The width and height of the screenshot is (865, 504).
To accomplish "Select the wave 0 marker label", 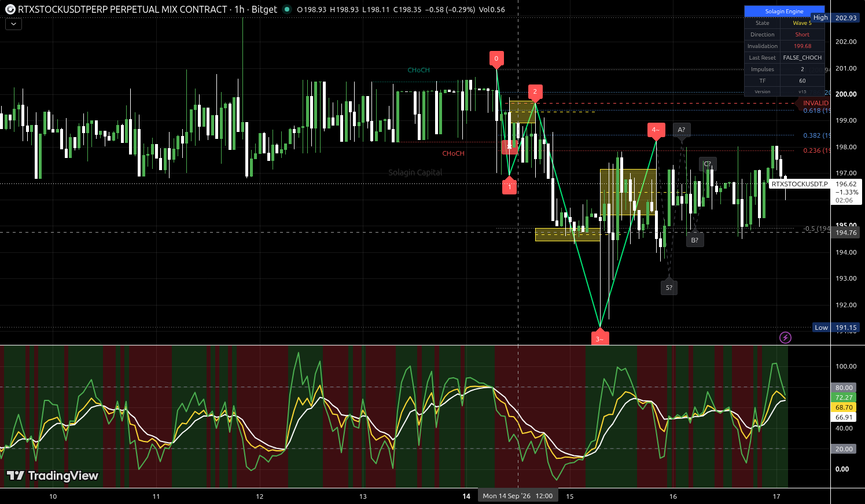I will coord(496,58).
